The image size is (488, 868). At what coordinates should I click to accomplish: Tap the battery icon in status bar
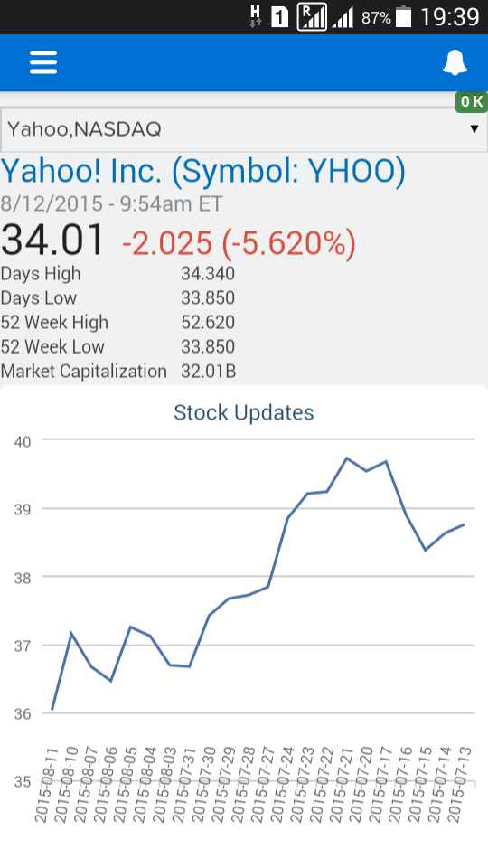click(404, 16)
